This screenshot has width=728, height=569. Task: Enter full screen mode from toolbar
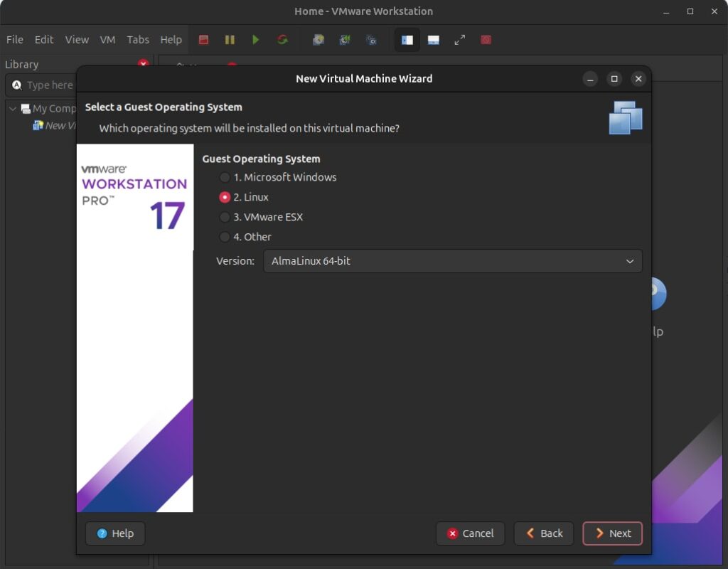[460, 40]
